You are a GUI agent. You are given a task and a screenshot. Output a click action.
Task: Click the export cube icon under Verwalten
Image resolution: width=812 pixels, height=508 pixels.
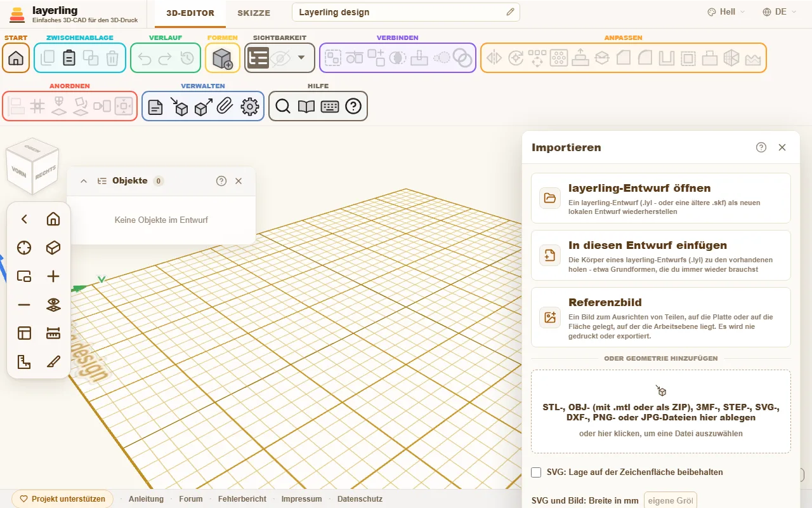point(203,106)
